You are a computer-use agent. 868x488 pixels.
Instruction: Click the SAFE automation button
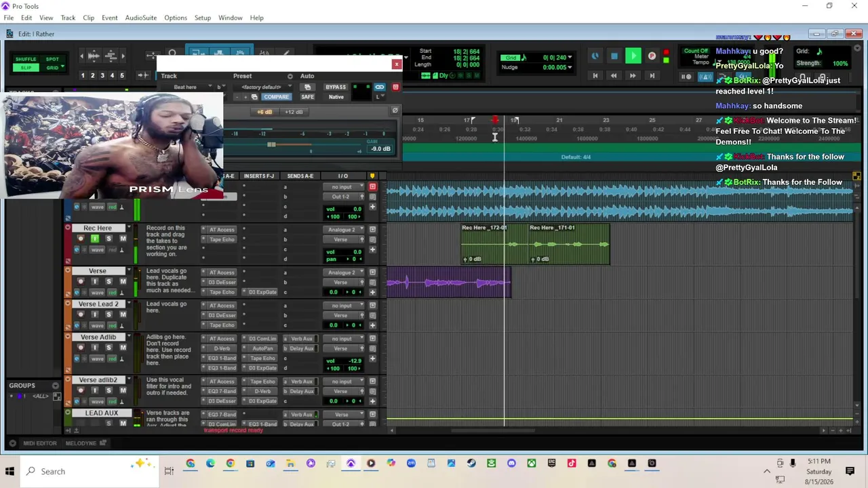(x=307, y=97)
